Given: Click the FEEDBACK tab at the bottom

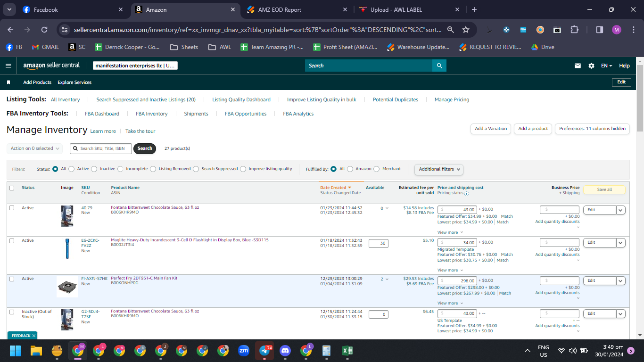Looking at the screenshot, I should [22, 336].
